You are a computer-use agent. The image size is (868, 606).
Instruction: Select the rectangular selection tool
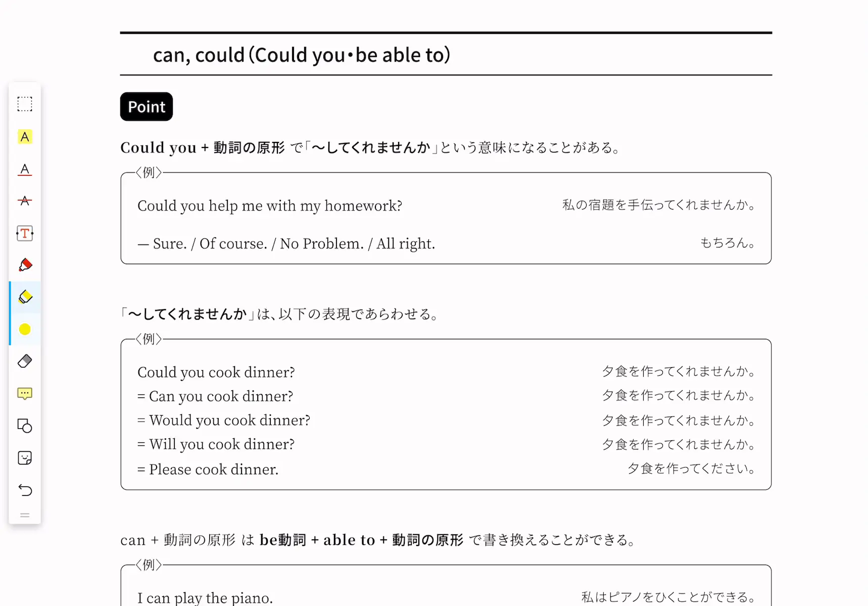coord(25,104)
